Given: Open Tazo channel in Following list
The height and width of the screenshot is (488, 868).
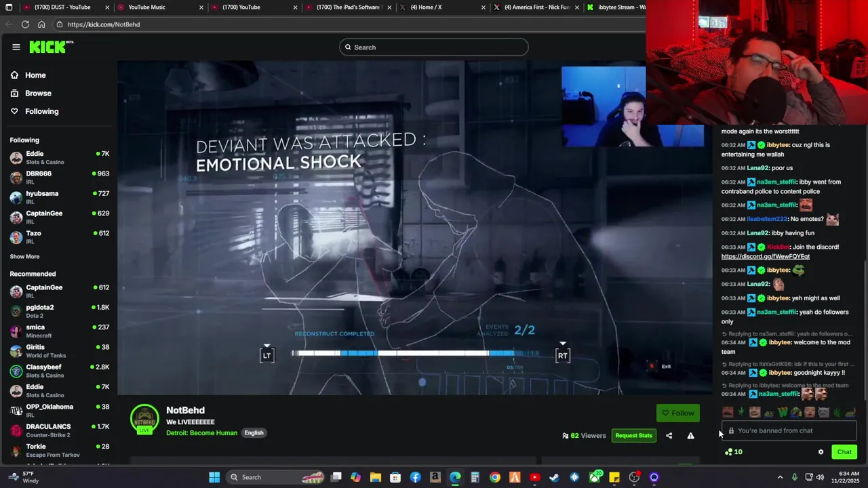Looking at the screenshot, I should click(x=60, y=237).
